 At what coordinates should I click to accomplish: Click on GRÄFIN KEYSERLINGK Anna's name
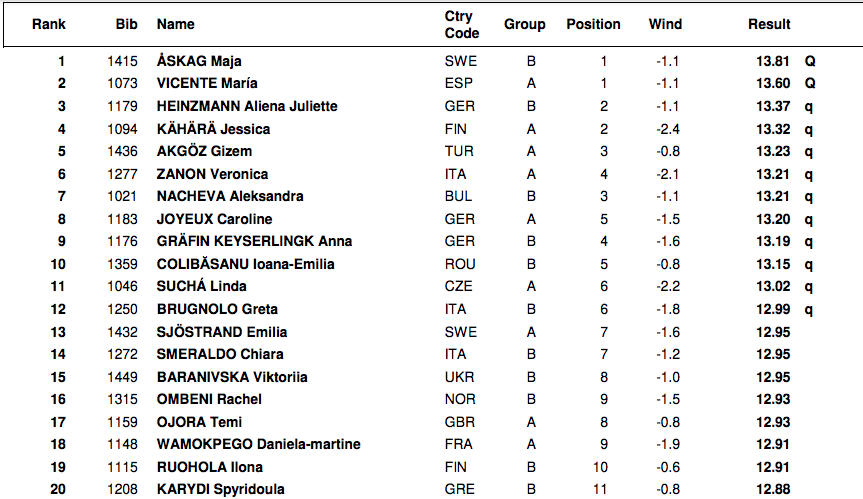coord(254,241)
